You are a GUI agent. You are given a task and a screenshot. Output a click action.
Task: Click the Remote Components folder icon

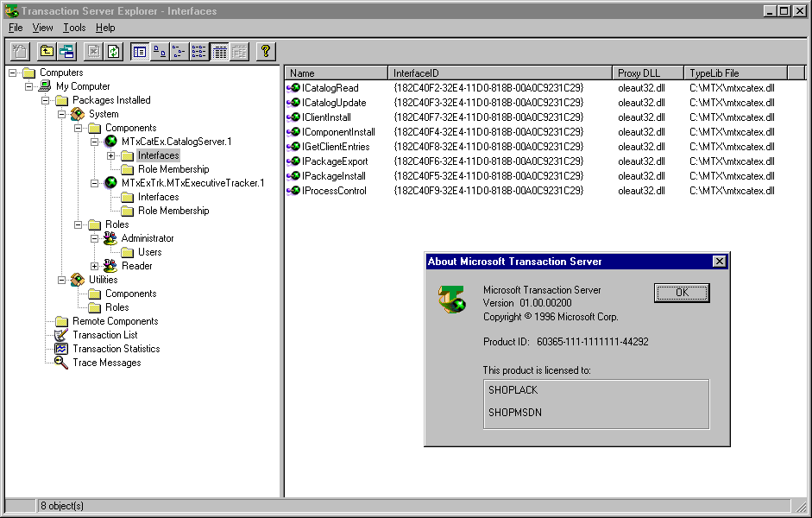coord(61,321)
